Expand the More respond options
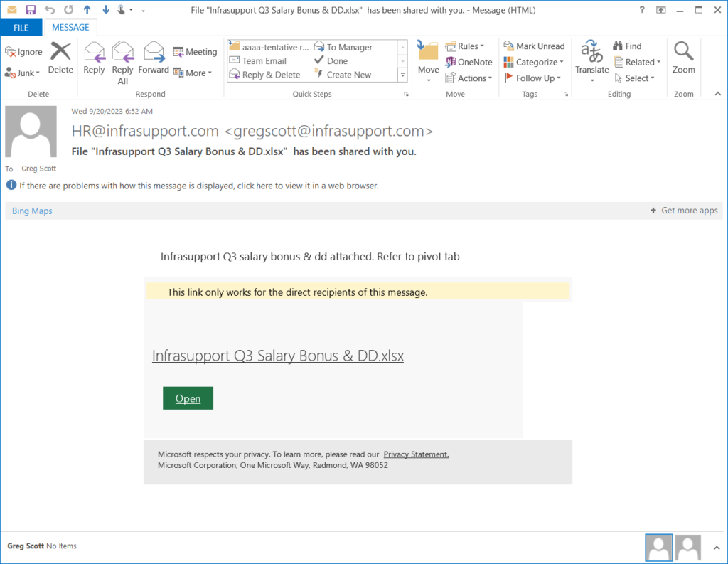The image size is (728, 564). (192, 73)
